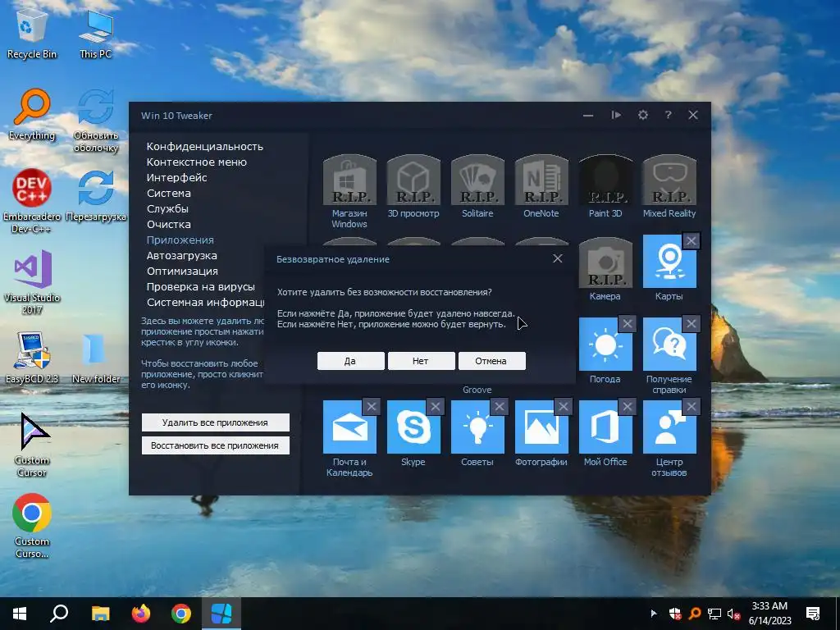Select the Recycle Bin desktop icon
This screenshot has height=630, width=840.
(x=32, y=34)
